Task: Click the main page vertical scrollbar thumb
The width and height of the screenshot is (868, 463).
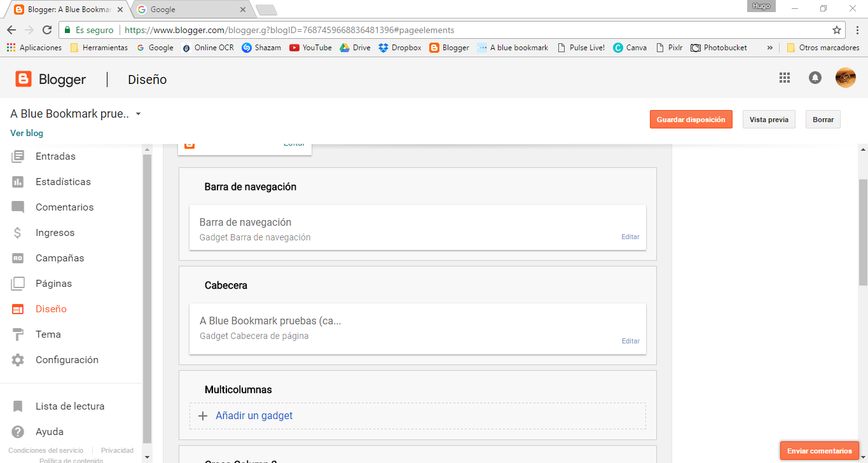Action: tap(863, 232)
